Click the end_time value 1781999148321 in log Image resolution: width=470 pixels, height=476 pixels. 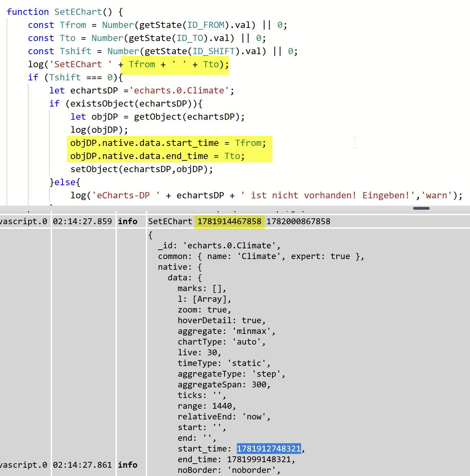click(259, 459)
